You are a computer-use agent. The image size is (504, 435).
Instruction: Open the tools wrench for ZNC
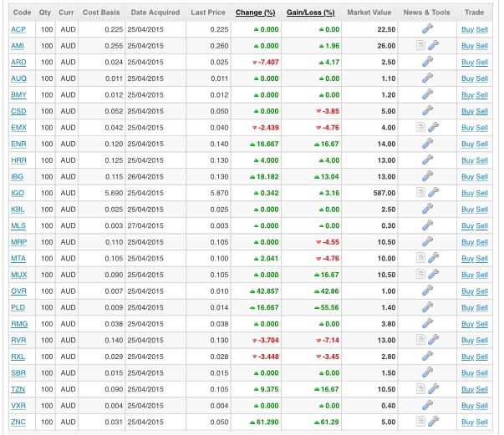pyautogui.click(x=433, y=422)
